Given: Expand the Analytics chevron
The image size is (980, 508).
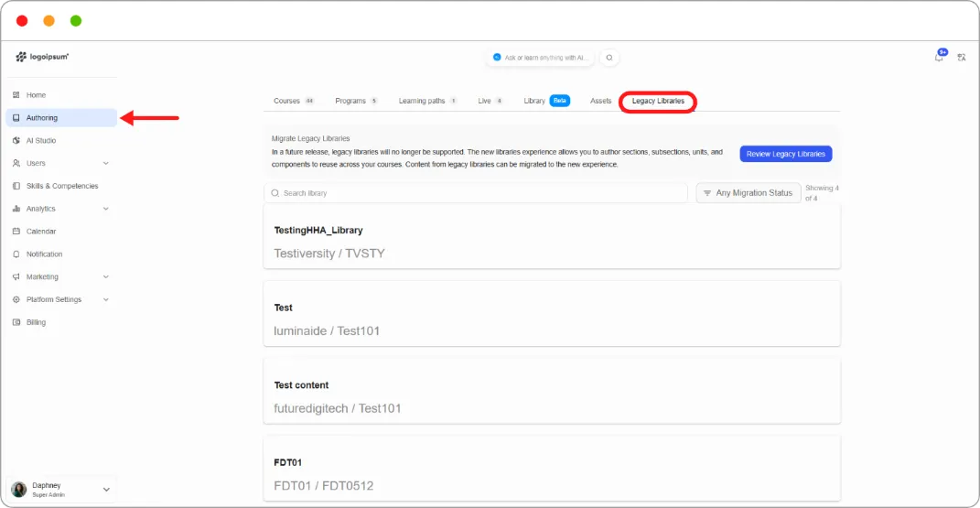Looking at the screenshot, I should click(x=105, y=209).
